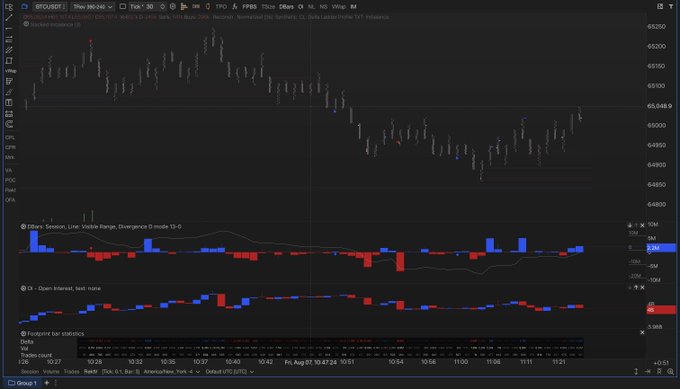Viewport: 680px width, 389px height.
Task: Open the indicators fx icon
Action: (x=235, y=7)
